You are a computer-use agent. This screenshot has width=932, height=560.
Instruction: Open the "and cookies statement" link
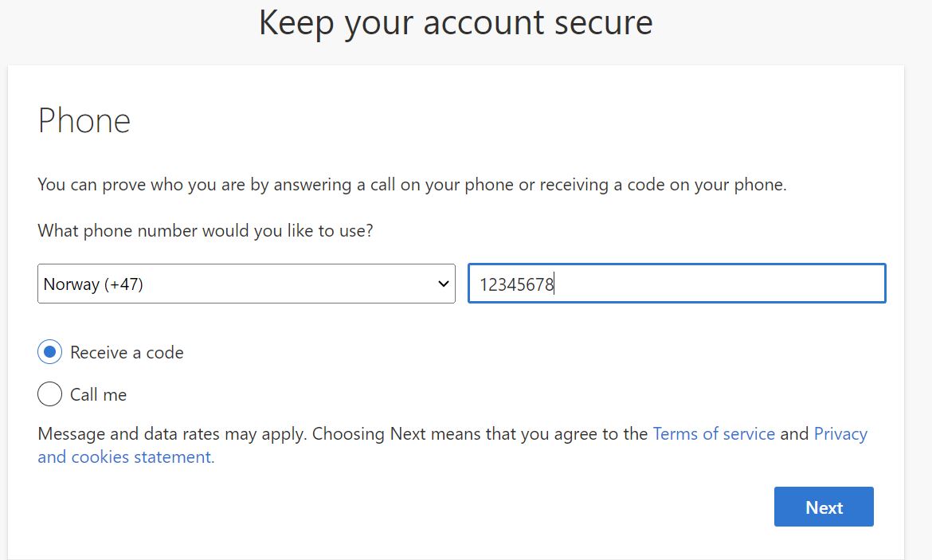[125, 457]
